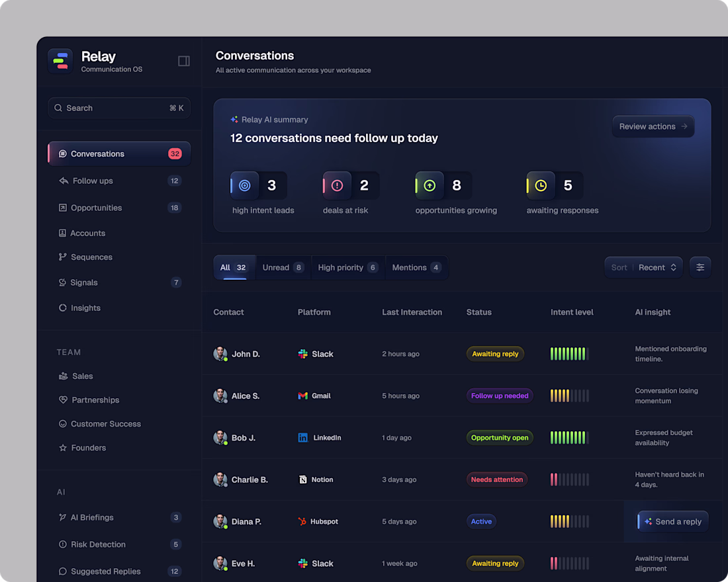Click the Send a reply button
The image size is (728, 582).
(x=673, y=522)
